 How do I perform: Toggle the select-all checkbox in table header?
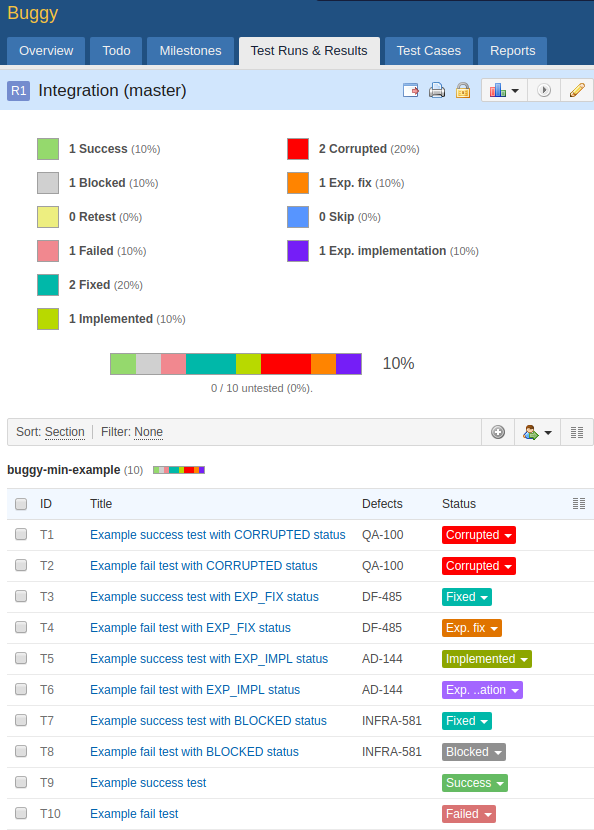pos(21,504)
